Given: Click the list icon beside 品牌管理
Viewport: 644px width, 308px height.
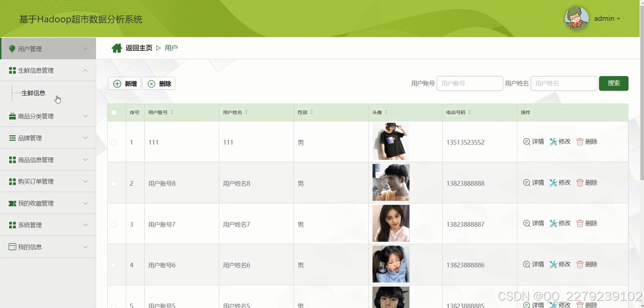Looking at the screenshot, I should (12, 138).
